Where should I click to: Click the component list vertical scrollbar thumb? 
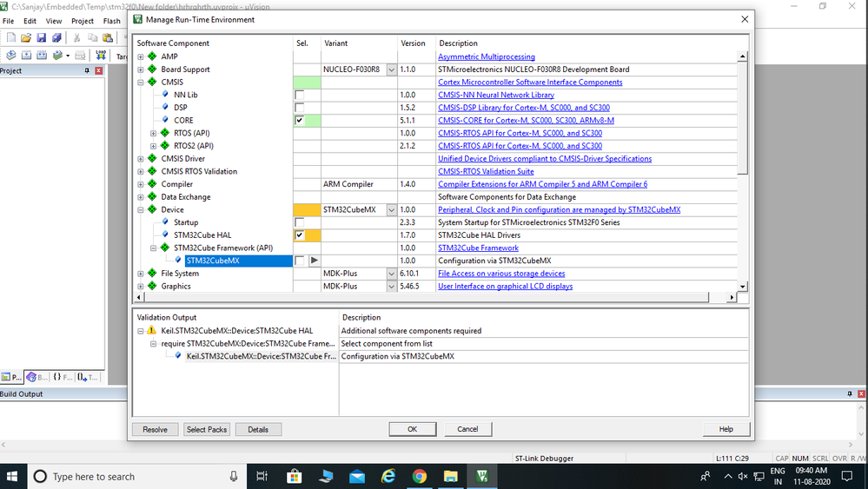pyautogui.click(x=743, y=118)
